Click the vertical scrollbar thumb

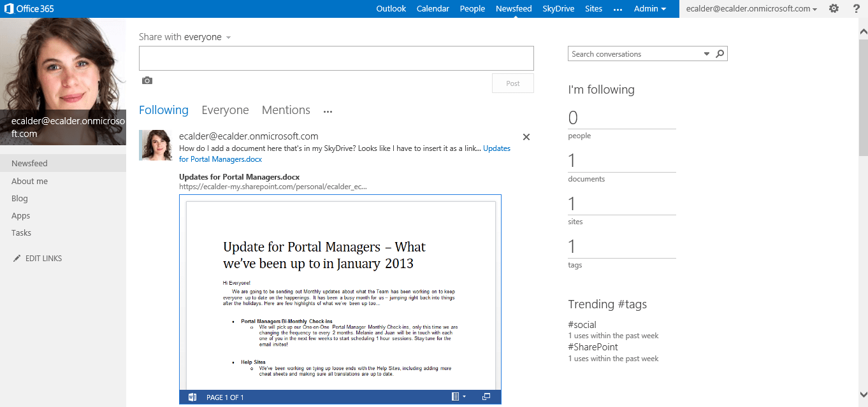pyautogui.click(x=863, y=97)
